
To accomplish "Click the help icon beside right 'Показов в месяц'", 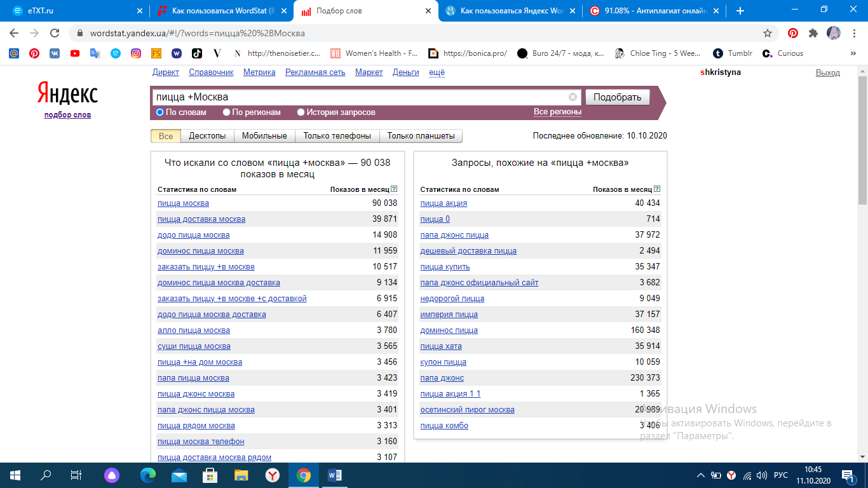I will pyautogui.click(x=657, y=189).
